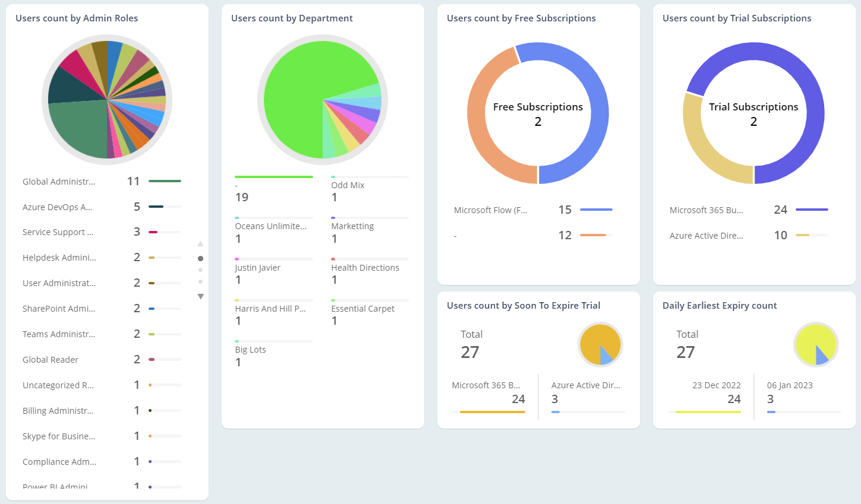This screenshot has height=504, width=861.
Task: Click the Azure Active Dire... trial legend row
Action: click(x=706, y=236)
